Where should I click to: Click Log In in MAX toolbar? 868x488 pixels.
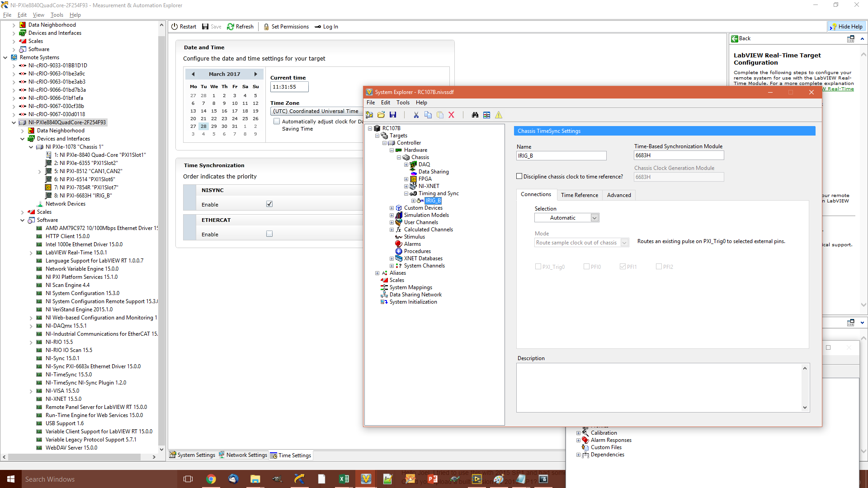tap(326, 27)
